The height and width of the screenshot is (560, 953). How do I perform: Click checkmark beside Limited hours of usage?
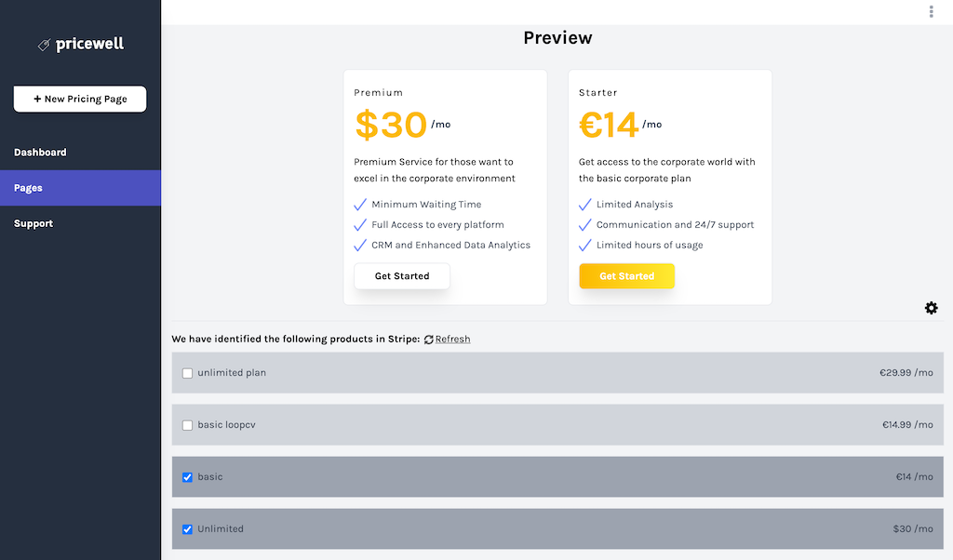(x=585, y=246)
